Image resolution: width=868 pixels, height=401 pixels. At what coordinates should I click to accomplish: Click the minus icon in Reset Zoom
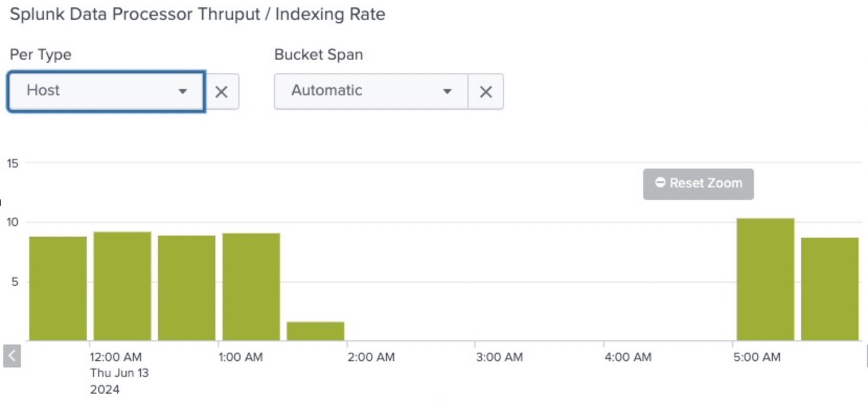click(x=660, y=182)
